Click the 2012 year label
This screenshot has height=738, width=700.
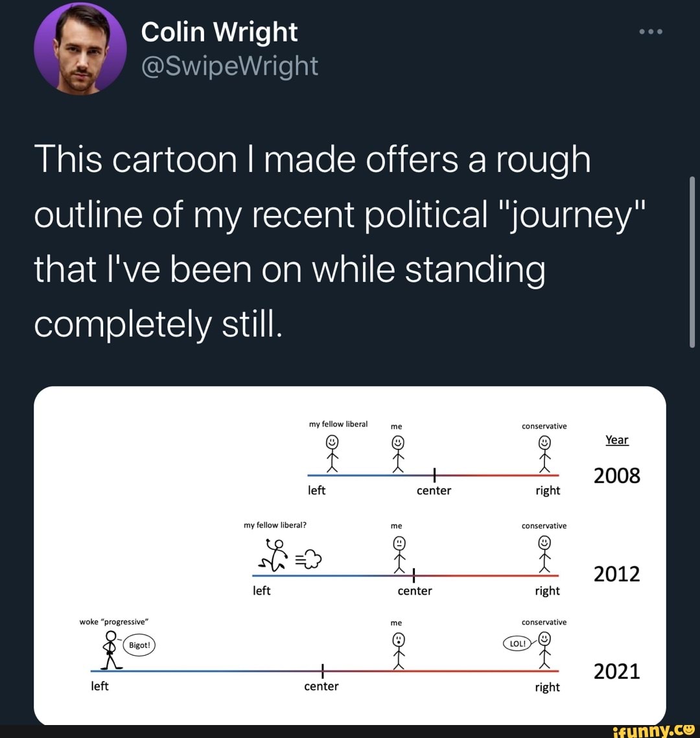(616, 573)
